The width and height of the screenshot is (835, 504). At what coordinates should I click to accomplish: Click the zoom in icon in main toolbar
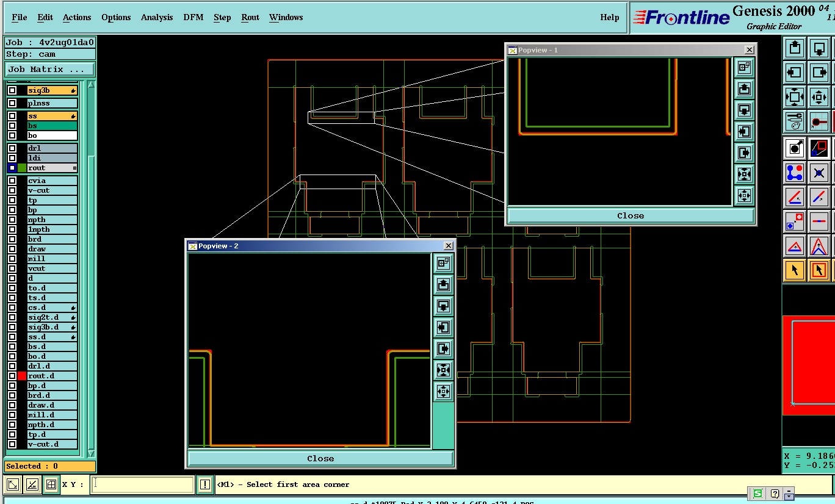pos(794,97)
